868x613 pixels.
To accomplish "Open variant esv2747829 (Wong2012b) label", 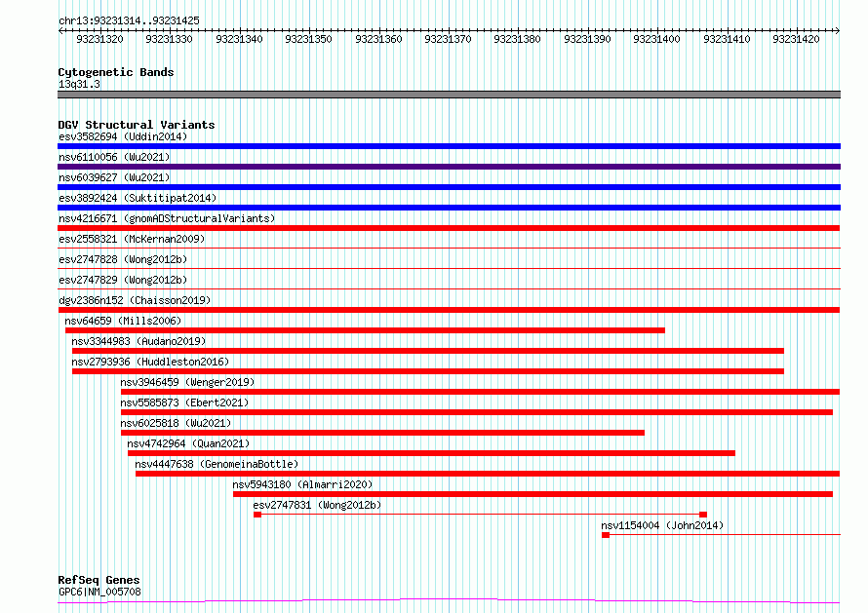I will click(x=123, y=280).
